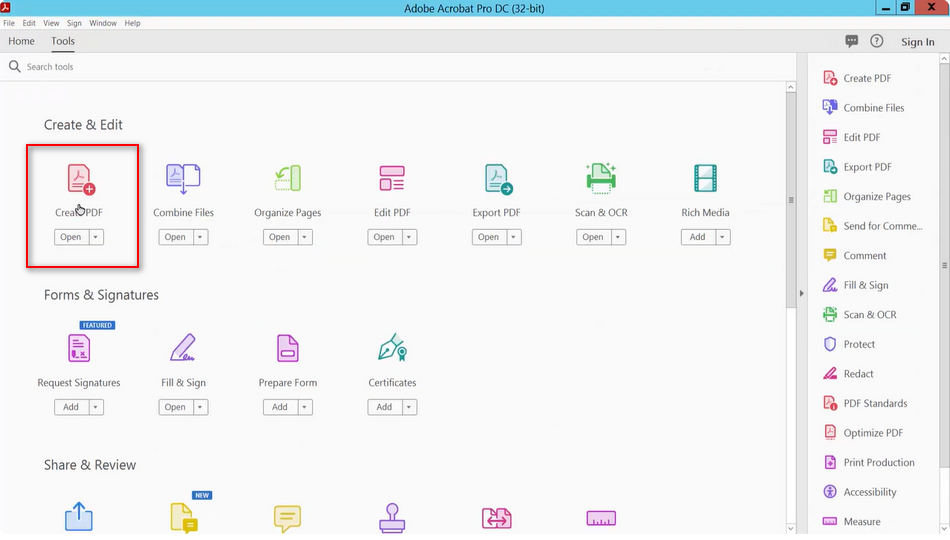Select the Stamp tool icon
Image resolution: width=950 pixels, height=540 pixels.
(392, 518)
